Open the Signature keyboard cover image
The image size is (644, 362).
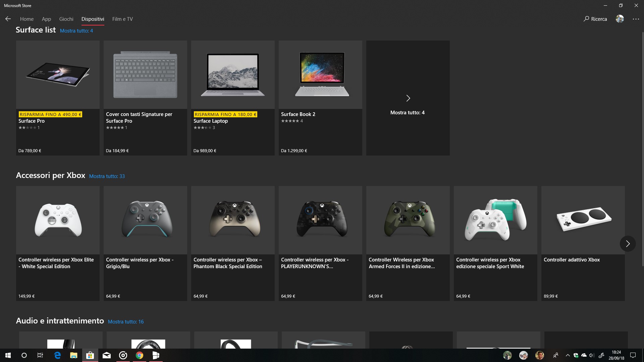[145, 75]
